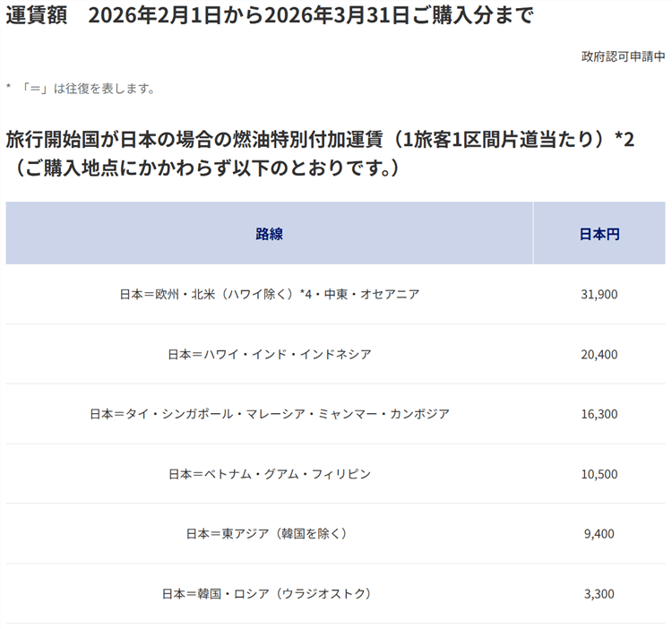This screenshot has width=672, height=629.
Task: Click the 16,300 yen amount
Action: 599,414
